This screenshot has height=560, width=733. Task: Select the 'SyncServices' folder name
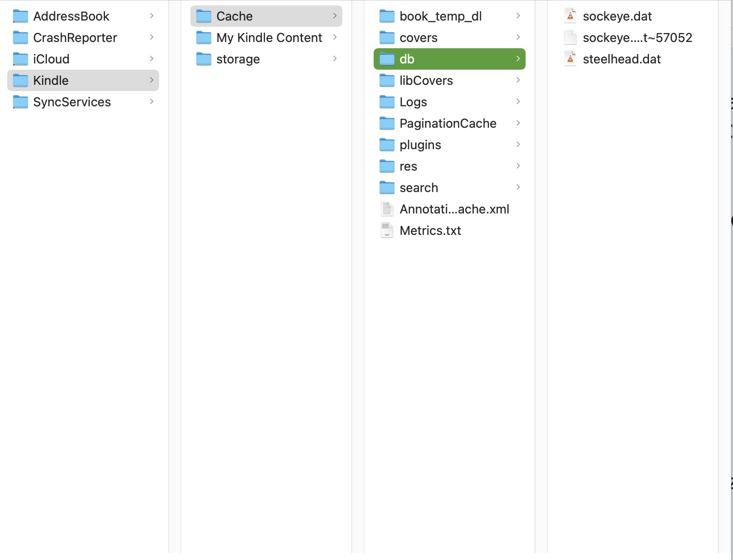(72, 102)
